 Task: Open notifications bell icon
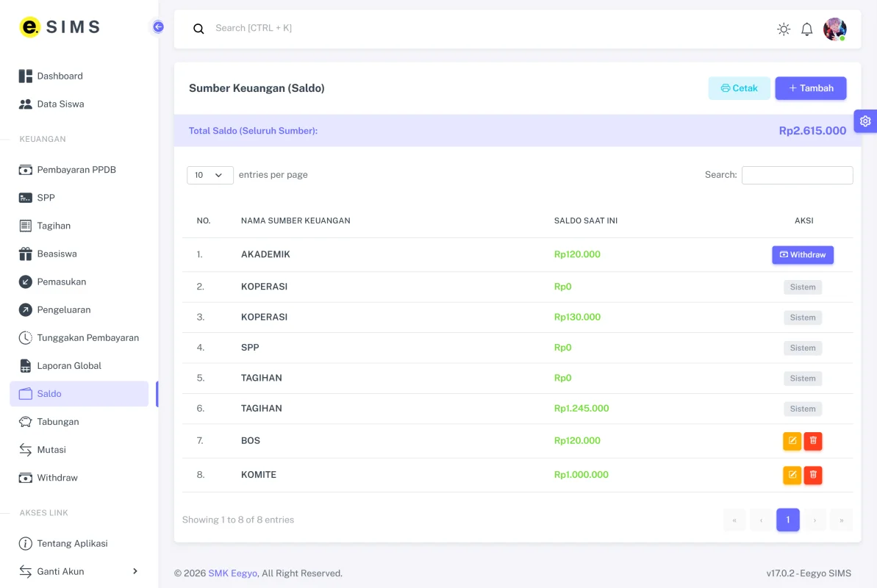(806, 29)
